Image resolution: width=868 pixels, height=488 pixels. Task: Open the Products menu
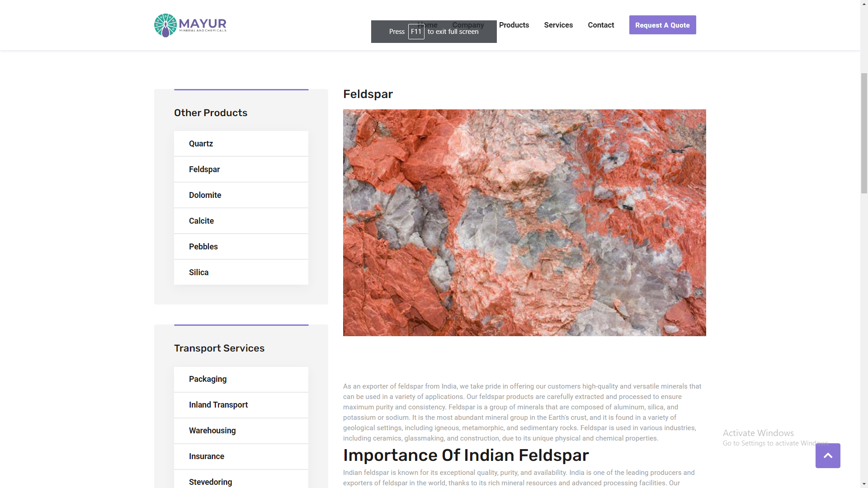[514, 25]
